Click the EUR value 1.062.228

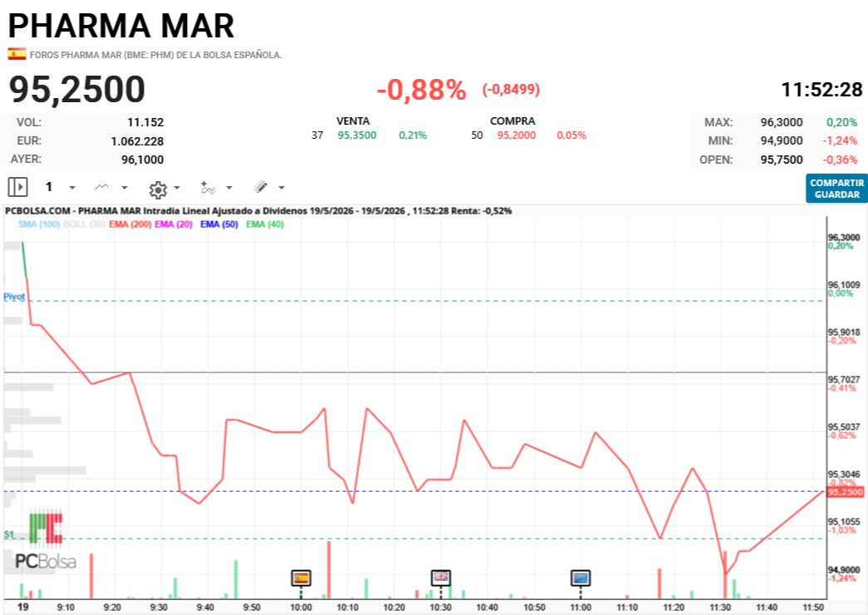(x=137, y=141)
